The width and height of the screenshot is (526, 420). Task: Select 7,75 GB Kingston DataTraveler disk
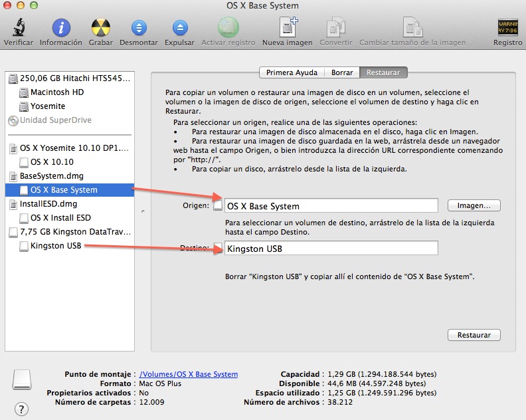(x=70, y=232)
